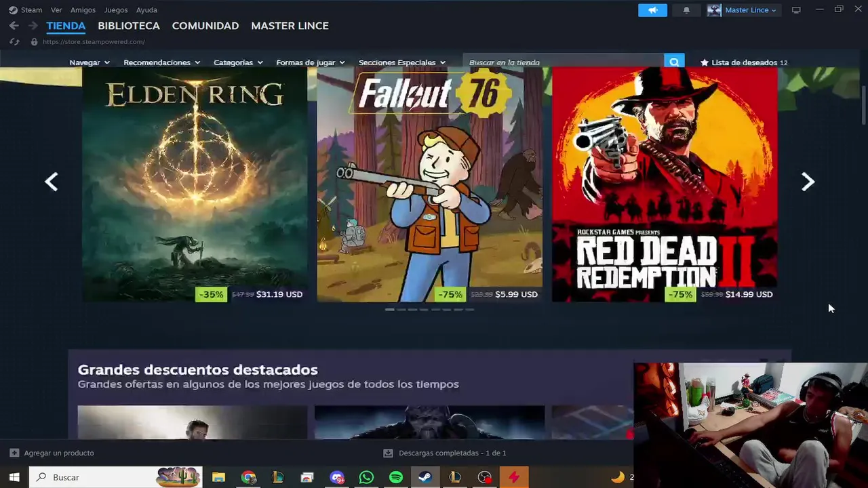Click the Steam logo in the title bar
The height and width of the screenshot is (488, 868).
tap(13, 10)
